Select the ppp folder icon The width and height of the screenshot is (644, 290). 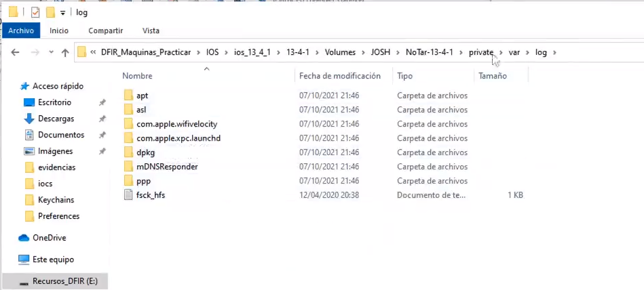pyautogui.click(x=128, y=181)
